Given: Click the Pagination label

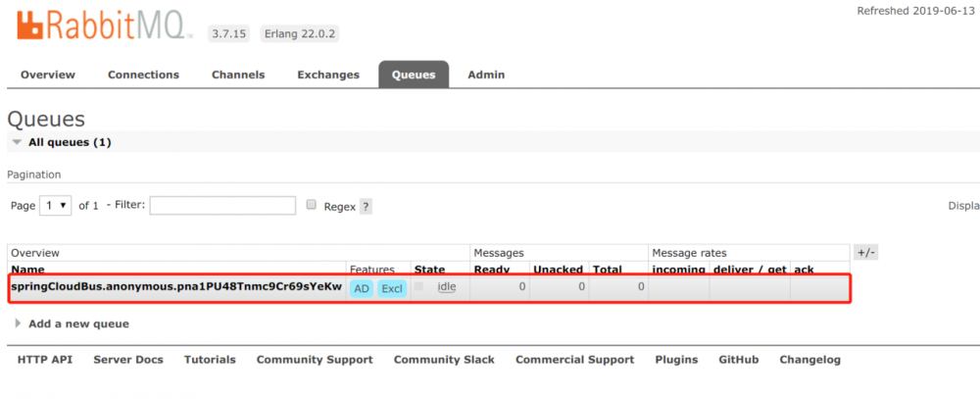Looking at the screenshot, I should tap(33, 175).
